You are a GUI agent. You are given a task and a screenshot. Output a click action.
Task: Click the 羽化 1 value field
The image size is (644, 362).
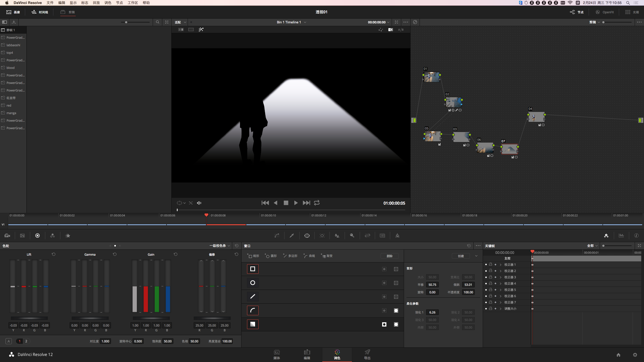click(x=432, y=312)
